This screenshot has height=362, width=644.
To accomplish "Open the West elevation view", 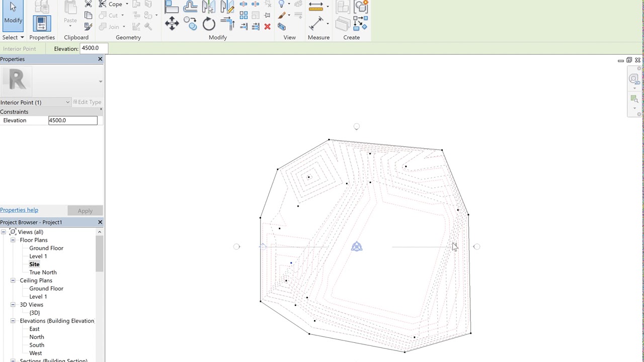I will point(36,353).
